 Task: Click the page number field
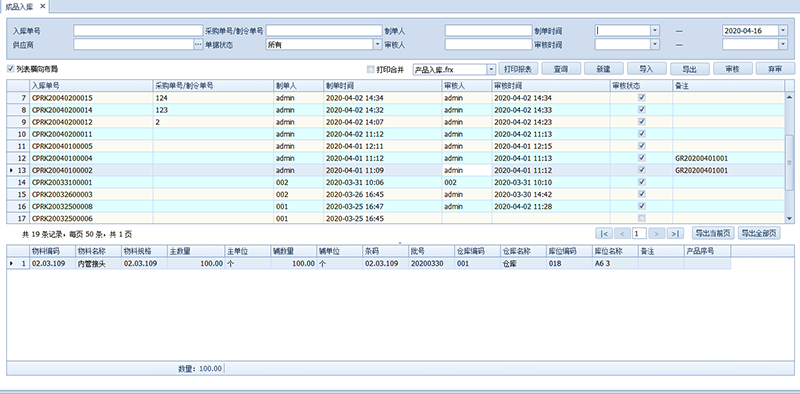(639, 234)
